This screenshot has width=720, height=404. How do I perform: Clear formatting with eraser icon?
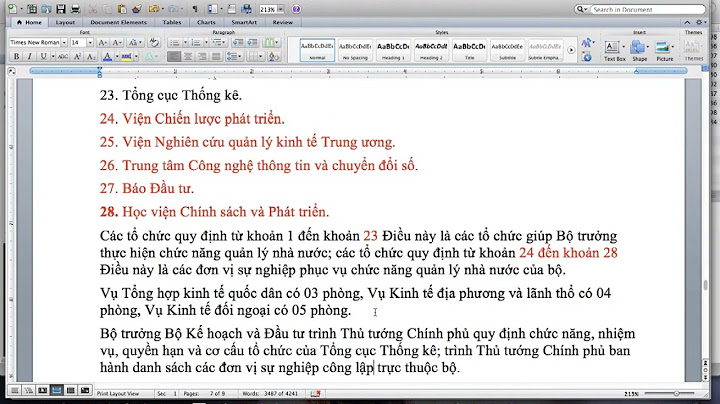click(154, 42)
